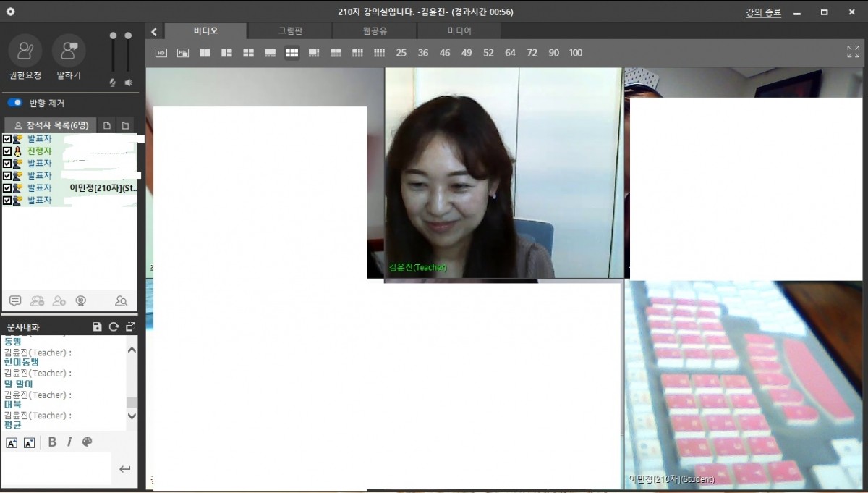The height and width of the screenshot is (493, 868).
Task: Save the chat log with the disk icon
Action: 98,327
